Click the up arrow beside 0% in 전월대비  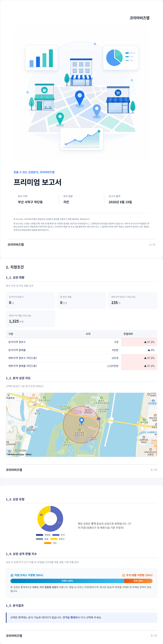pyautogui.click(x=149, y=350)
